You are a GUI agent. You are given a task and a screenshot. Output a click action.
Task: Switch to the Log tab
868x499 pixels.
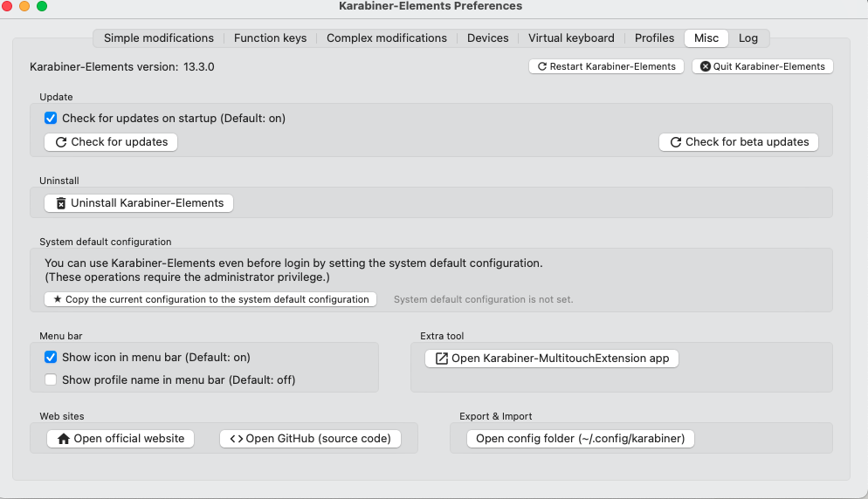[747, 38]
